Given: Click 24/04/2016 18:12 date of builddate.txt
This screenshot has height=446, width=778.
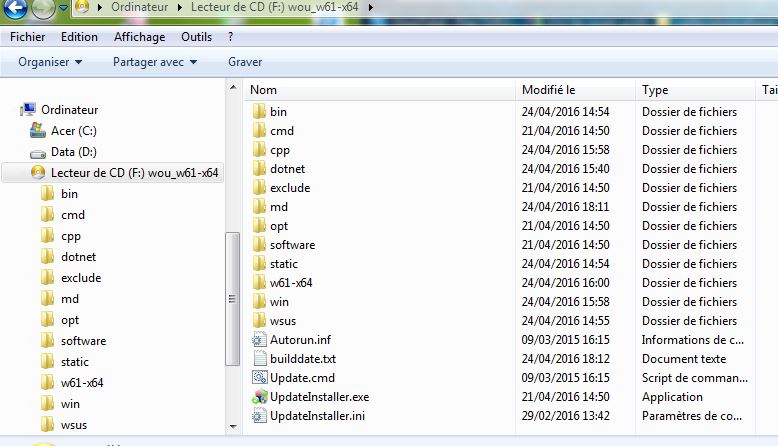Looking at the screenshot, I should click(565, 359).
